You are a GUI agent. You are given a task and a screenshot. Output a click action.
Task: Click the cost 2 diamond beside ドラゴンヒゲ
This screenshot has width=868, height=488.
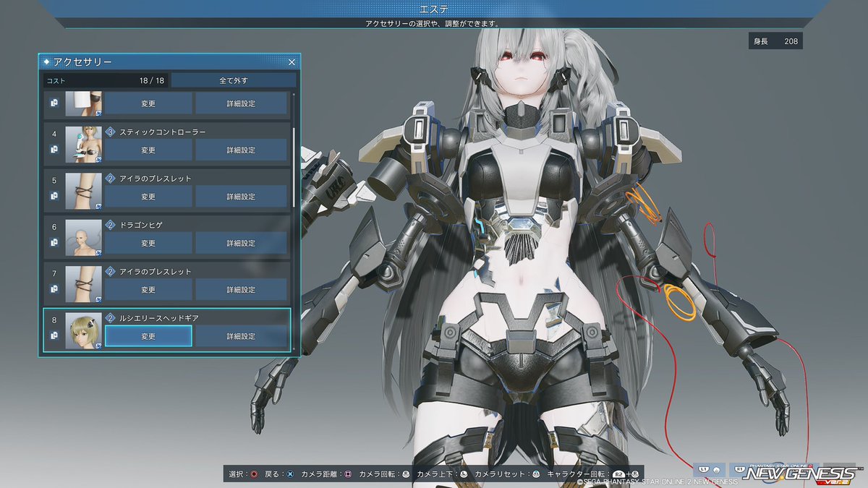click(111, 225)
